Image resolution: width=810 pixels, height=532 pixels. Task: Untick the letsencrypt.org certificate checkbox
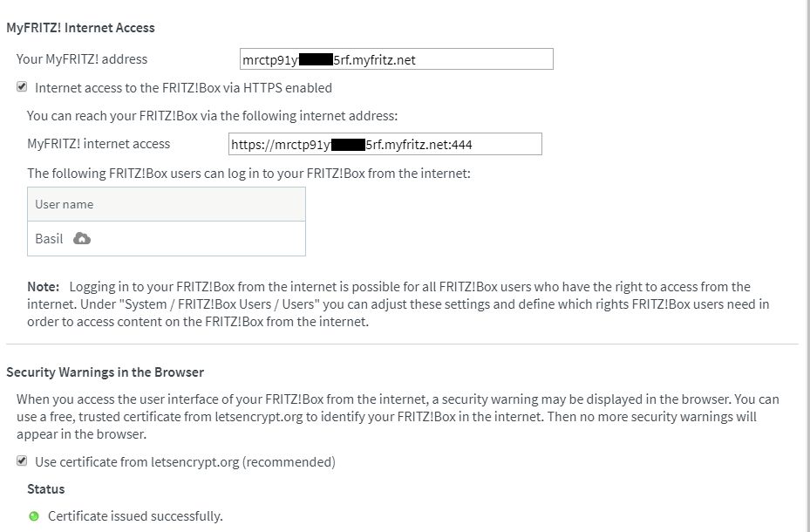tap(22, 461)
